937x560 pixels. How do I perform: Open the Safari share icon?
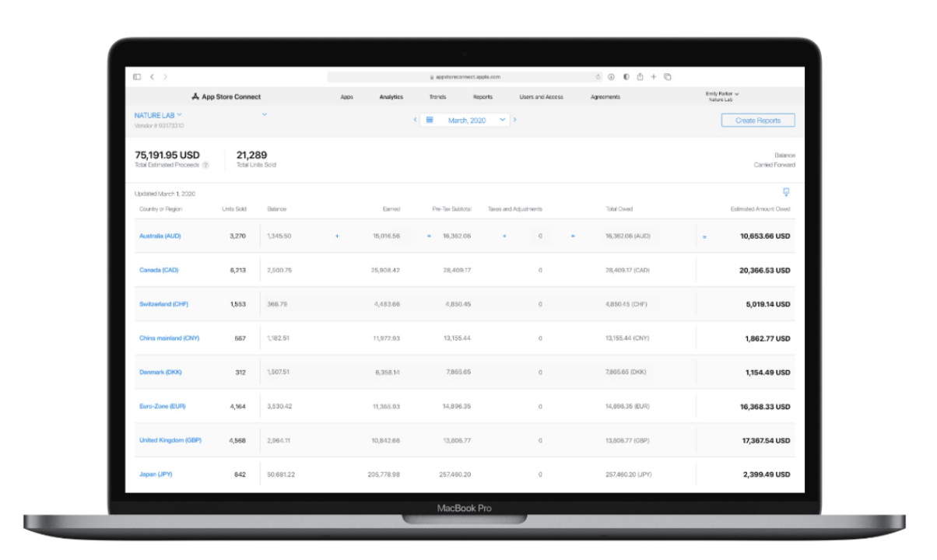click(640, 76)
